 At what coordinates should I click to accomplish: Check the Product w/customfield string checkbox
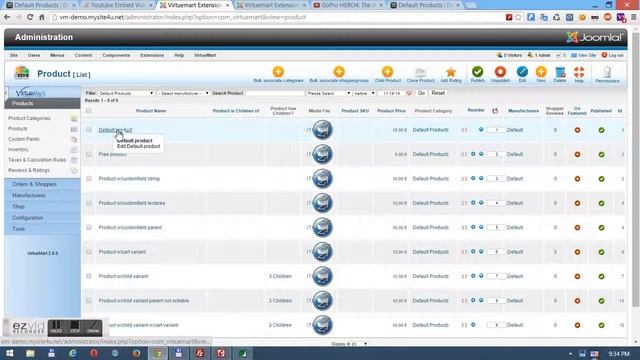[x=89, y=179]
